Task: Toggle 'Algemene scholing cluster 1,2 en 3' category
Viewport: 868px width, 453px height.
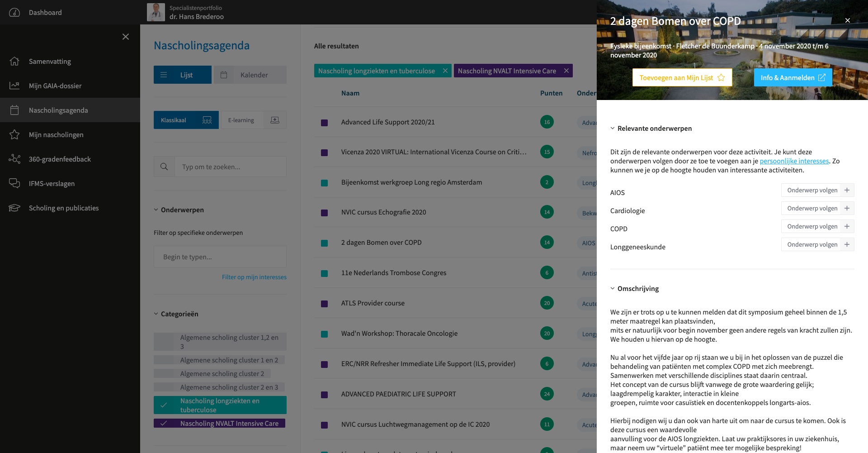Action: [220, 342]
